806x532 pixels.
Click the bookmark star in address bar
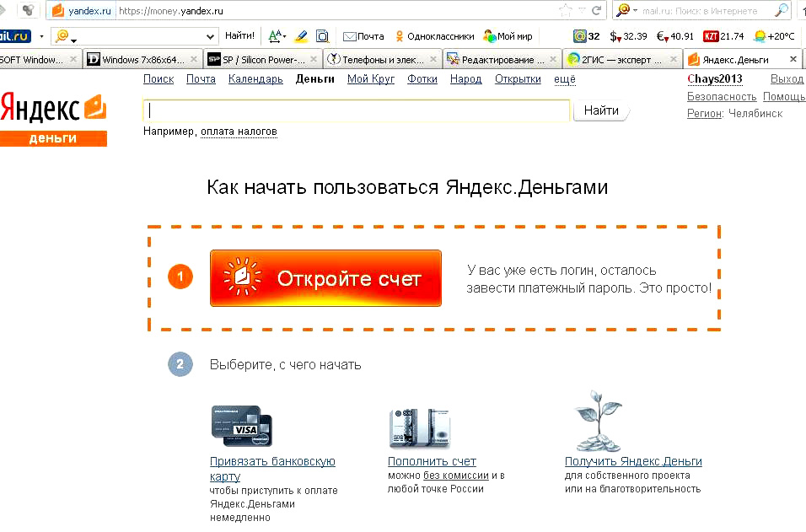click(566, 10)
